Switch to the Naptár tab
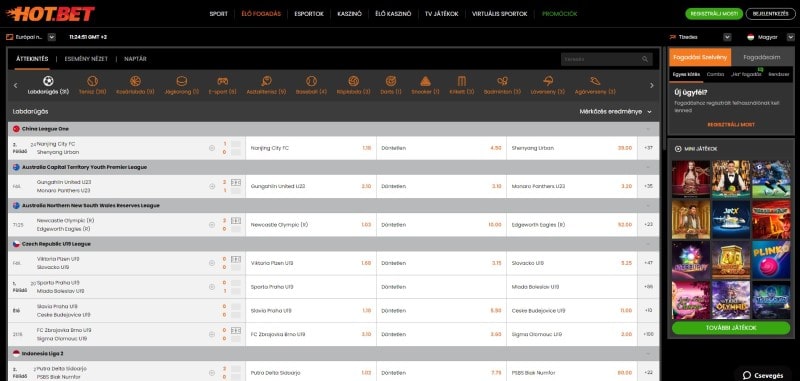Image resolution: width=800 pixels, height=381 pixels. [135, 59]
